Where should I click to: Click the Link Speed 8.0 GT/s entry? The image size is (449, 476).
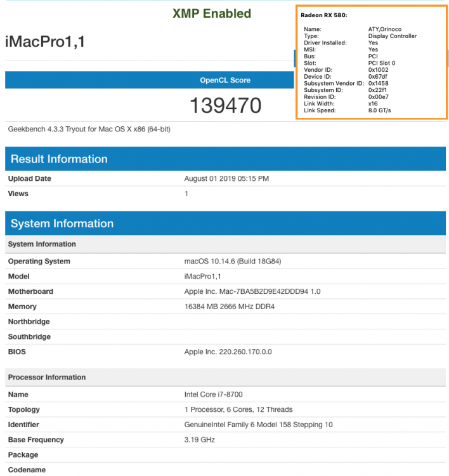(x=348, y=110)
